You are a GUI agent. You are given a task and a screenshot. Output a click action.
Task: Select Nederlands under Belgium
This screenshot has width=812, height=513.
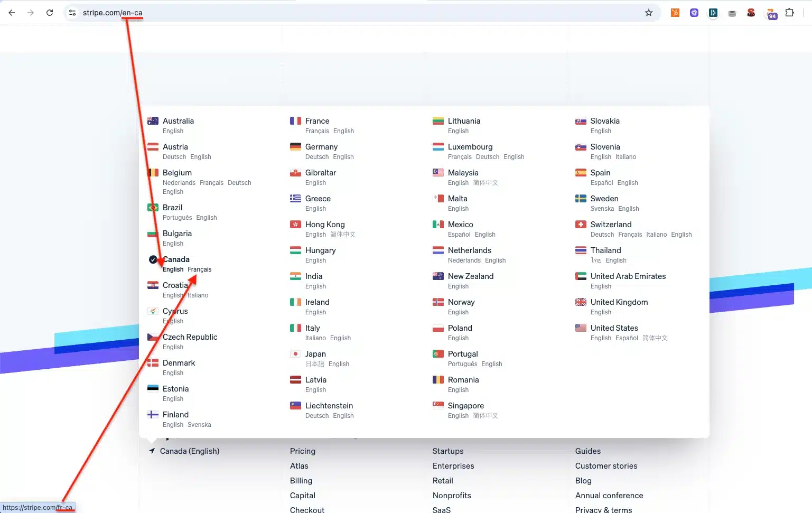pyautogui.click(x=179, y=183)
